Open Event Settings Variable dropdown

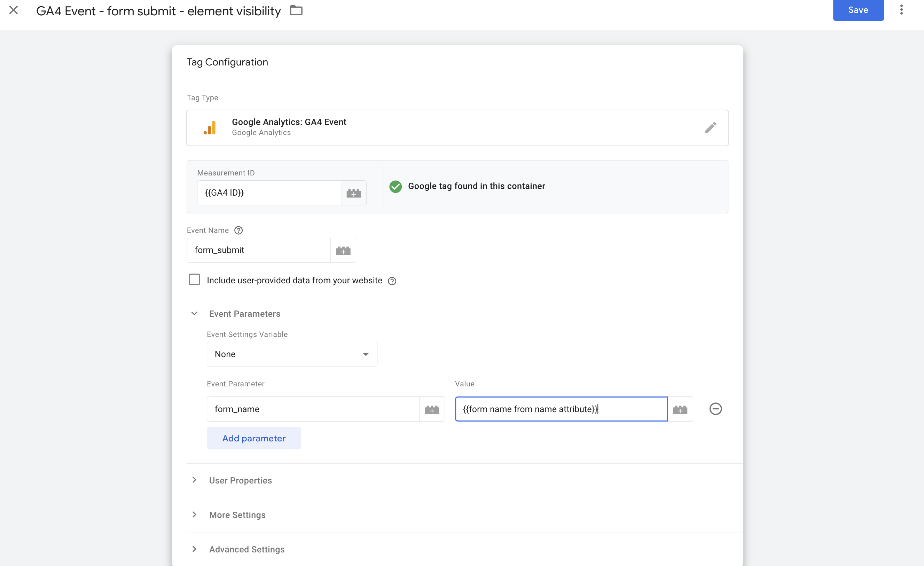click(x=292, y=354)
